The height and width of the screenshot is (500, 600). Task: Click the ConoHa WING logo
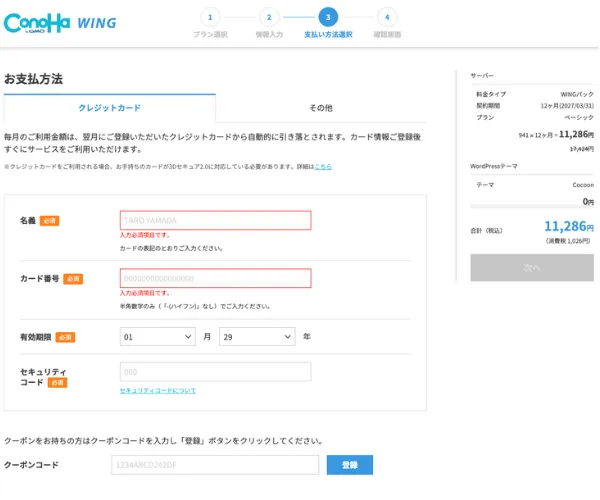tap(60, 23)
